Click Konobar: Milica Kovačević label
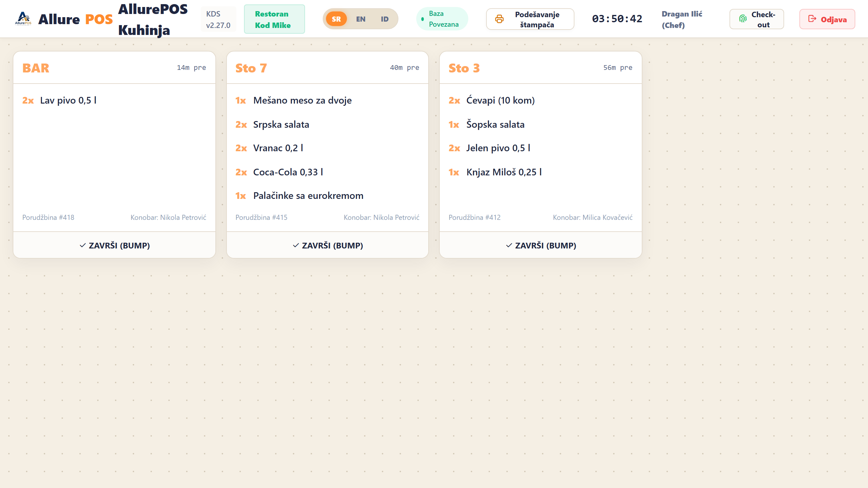The image size is (868, 488). [x=592, y=217]
